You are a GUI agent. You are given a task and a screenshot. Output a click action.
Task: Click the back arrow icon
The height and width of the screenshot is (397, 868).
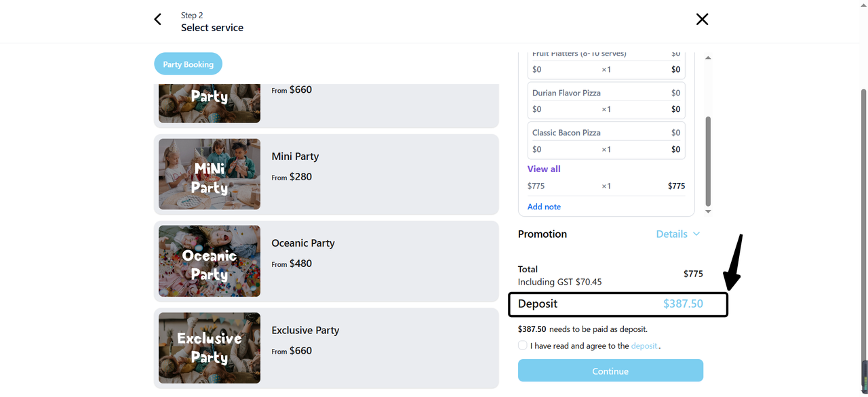pos(158,20)
